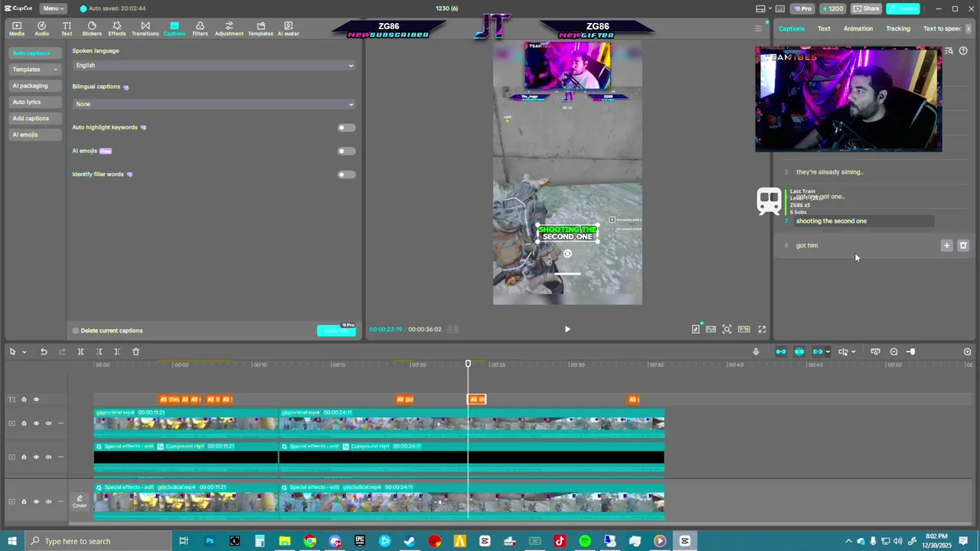Open the Stickers panel

[92, 28]
